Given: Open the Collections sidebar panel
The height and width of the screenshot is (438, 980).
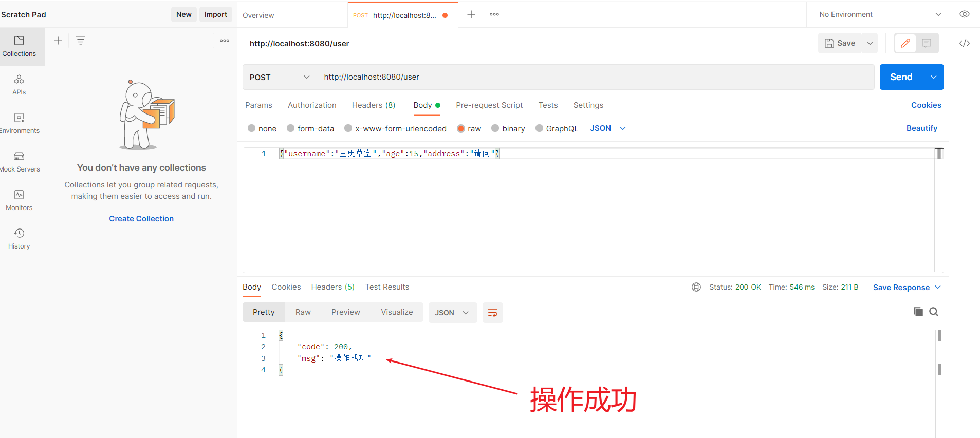Looking at the screenshot, I should tap(19, 46).
